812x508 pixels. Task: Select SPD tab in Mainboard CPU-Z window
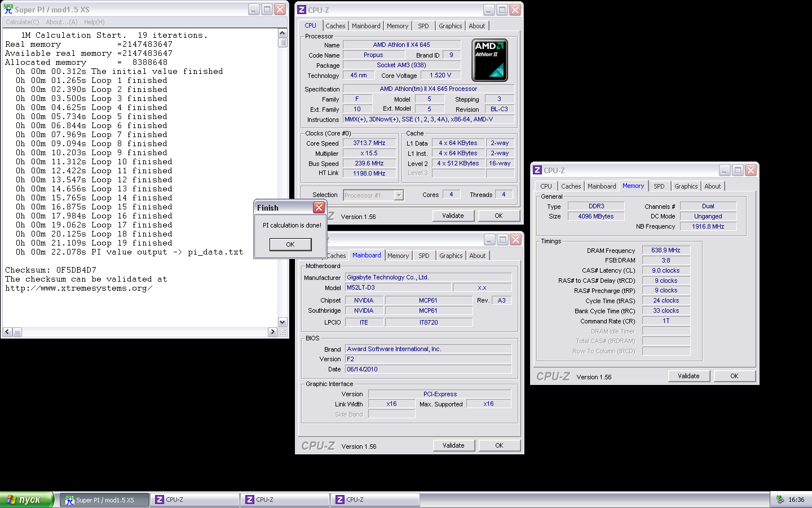[x=424, y=256]
